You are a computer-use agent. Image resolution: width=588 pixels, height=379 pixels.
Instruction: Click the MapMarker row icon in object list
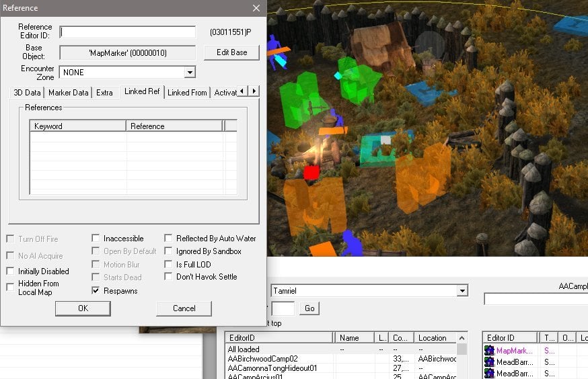pos(489,351)
